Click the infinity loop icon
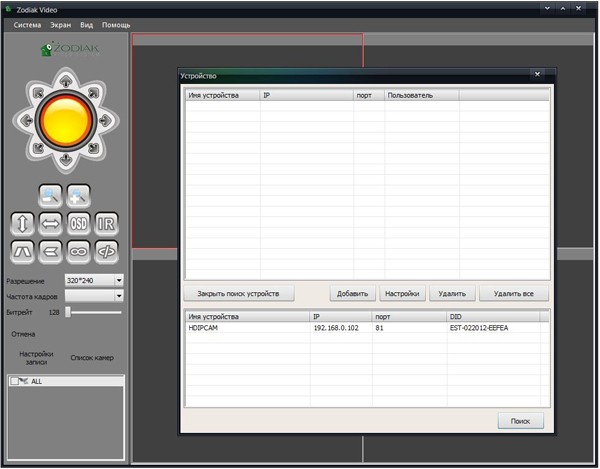 click(79, 251)
